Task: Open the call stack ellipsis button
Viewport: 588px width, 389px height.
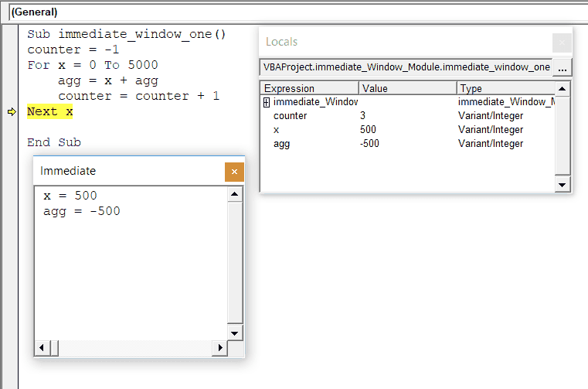Action: point(563,67)
